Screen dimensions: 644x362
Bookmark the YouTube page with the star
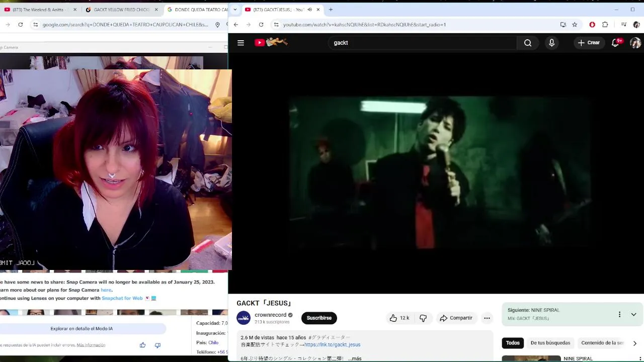[x=575, y=25]
